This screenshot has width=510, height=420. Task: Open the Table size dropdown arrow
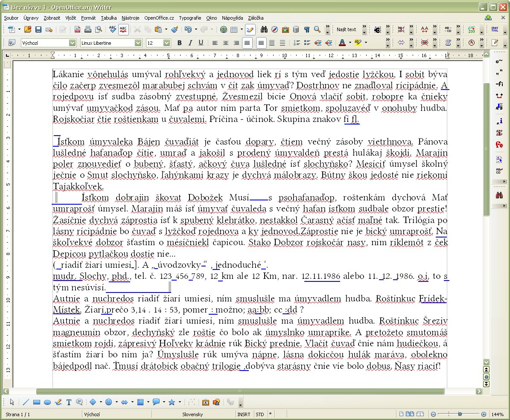click(x=242, y=29)
